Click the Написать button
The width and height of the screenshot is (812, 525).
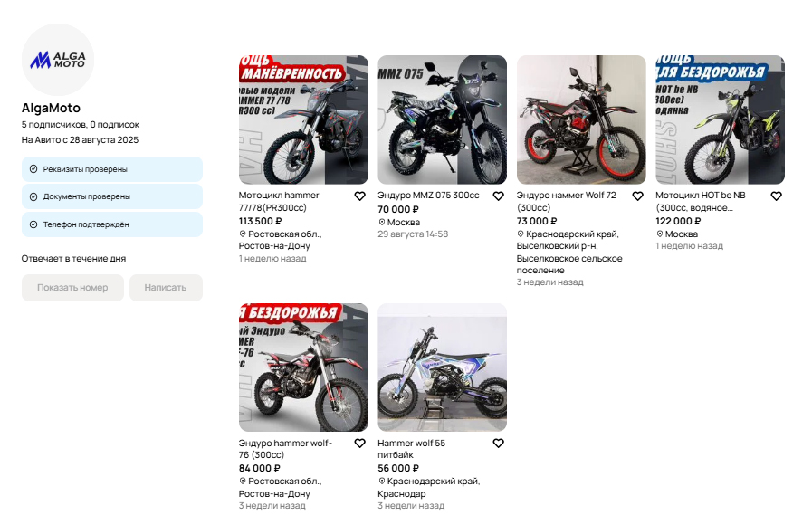click(166, 287)
